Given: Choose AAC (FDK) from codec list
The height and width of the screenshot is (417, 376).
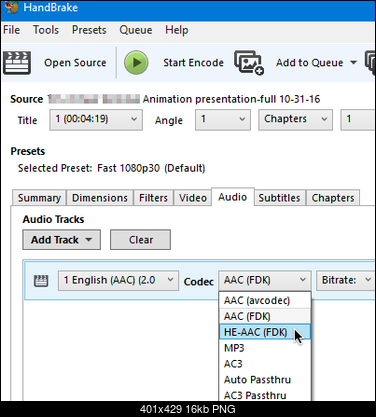Looking at the screenshot, I should pos(265,316).
